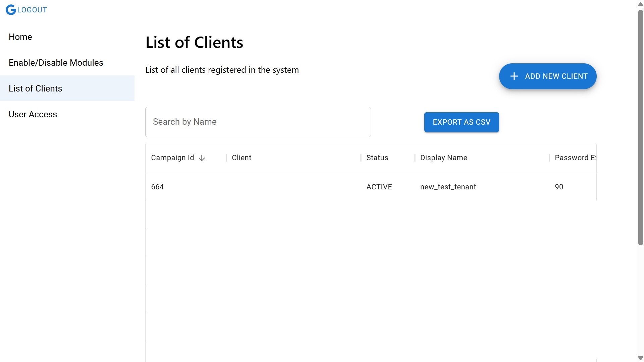
Task: Go to User Access section
Action: coord(33,114)
